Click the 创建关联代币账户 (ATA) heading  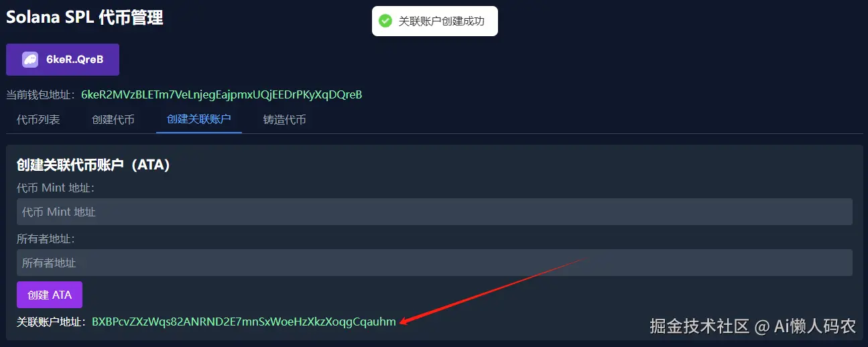coord(93,165)
